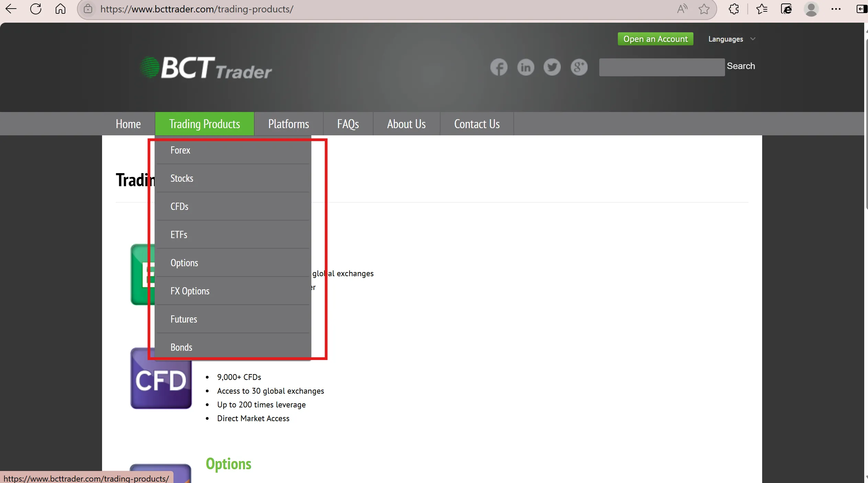
Task: Open the Extensions puzzle icon
Action: pyautogui.click(x=734, y=9)
